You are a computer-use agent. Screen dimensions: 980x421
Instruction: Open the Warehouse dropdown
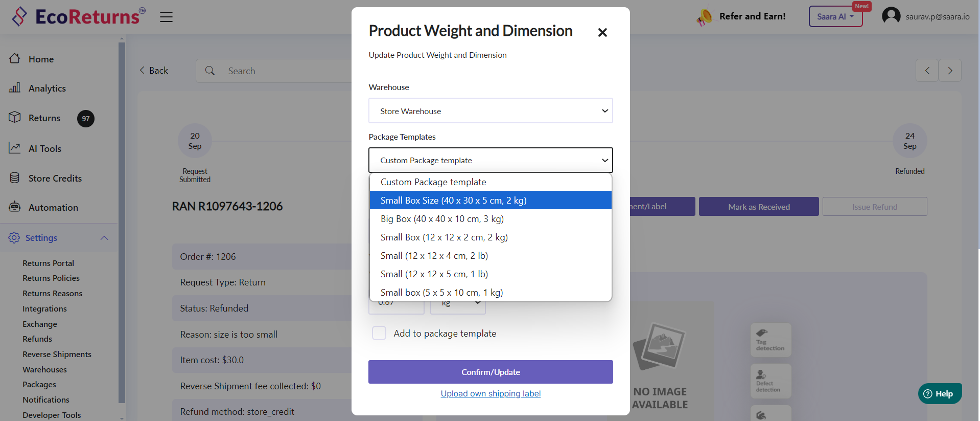click(490, 111)
